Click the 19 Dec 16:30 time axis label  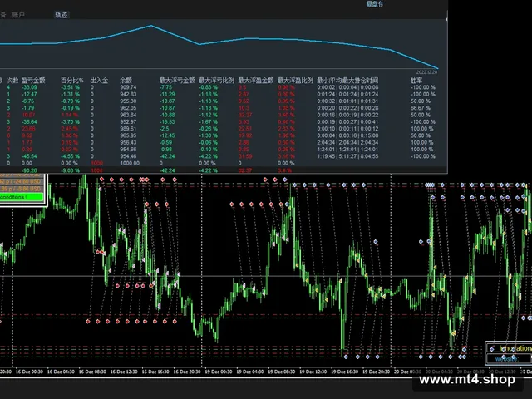tap(344, 372)
